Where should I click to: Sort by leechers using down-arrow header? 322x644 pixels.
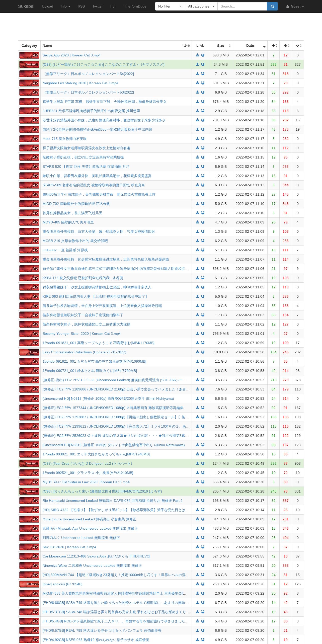pyautogui.click(x=286, y=46)
